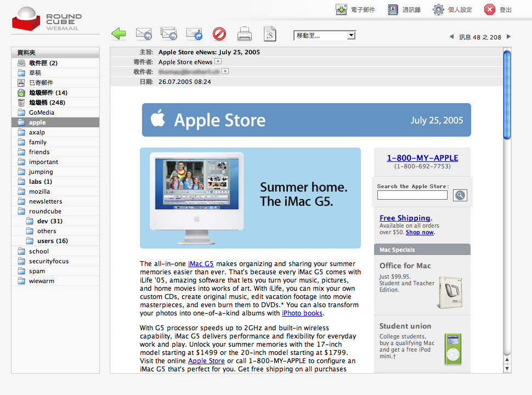Click the plus beside sender Apple Store eNews

point(218,61)
